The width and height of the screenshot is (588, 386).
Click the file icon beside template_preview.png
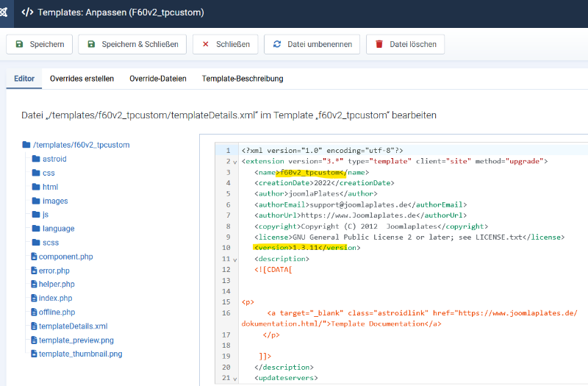[x=34, y=340]
